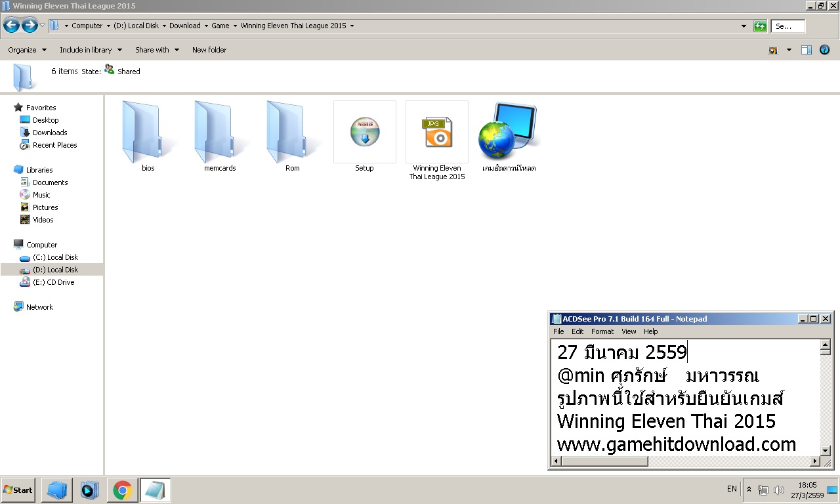Select Libraries in the navigation pane

coord(39,170)
